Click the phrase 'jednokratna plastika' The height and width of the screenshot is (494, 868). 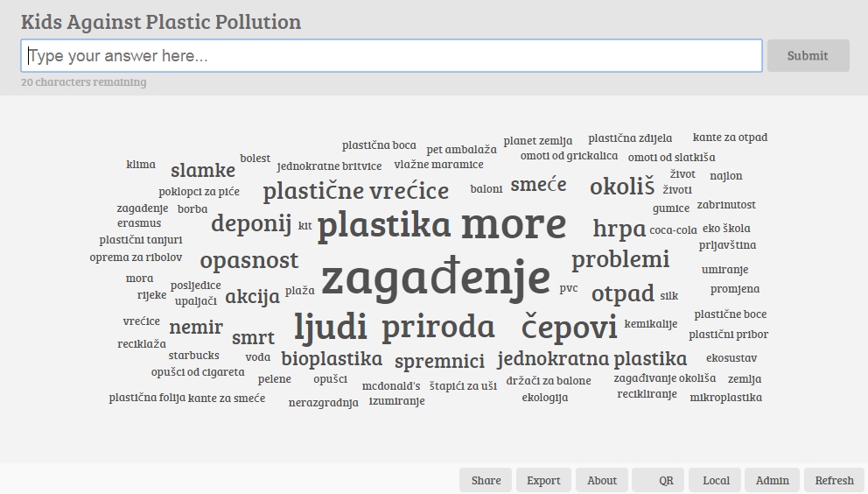[591, 358]
